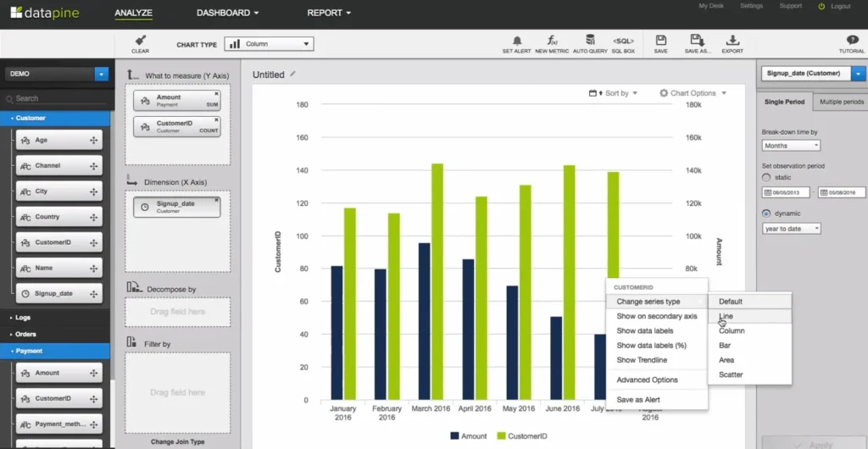This screenshot has height=449, width=868.
Task: Open the New Metric function icon
Action: 552,41
